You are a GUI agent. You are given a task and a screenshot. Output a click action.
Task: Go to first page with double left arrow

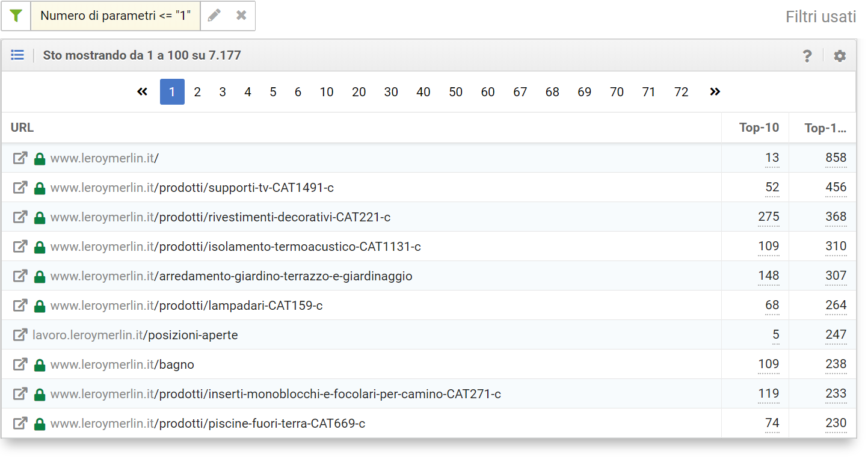click(142, 91)
